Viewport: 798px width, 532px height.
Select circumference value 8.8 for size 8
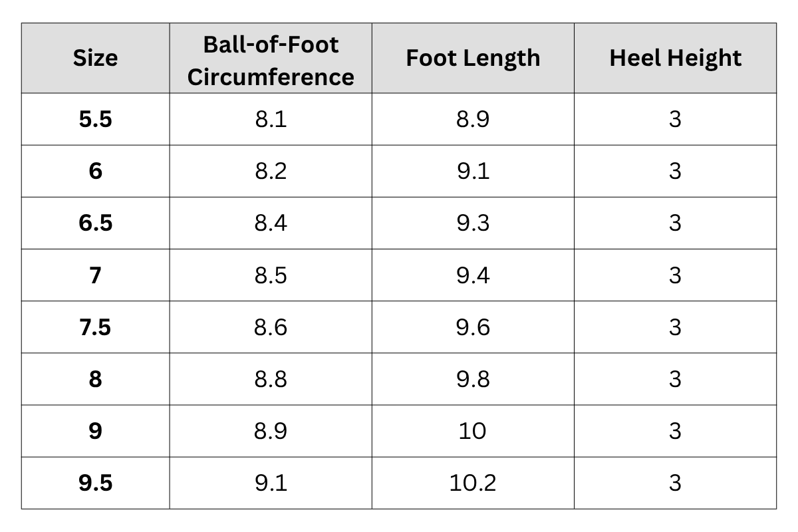(271, 379)
